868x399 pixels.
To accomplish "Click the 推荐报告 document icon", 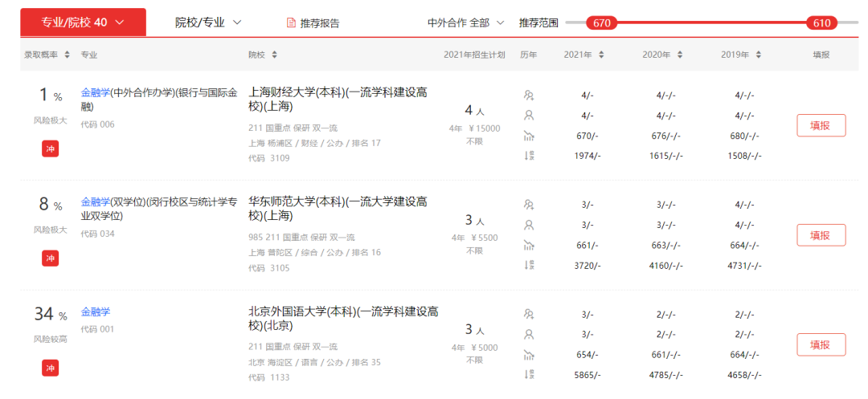I will pyautogui.click(x=291, y=22).
